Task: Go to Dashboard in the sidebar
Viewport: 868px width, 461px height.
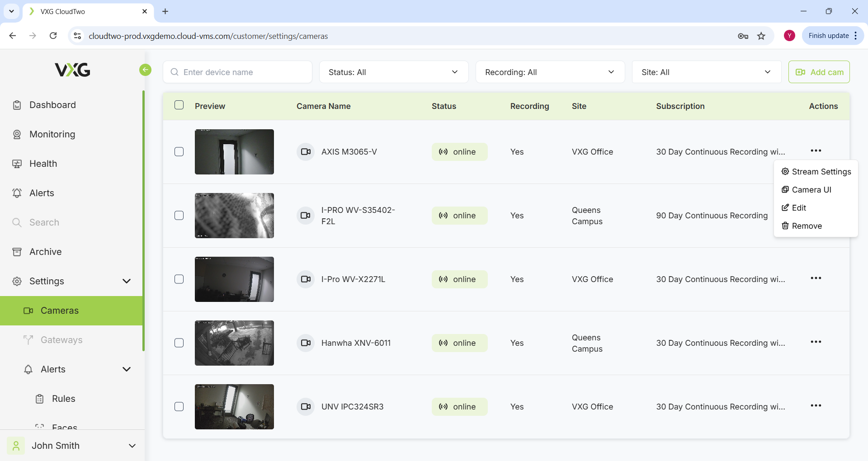Action: (52, 105)
